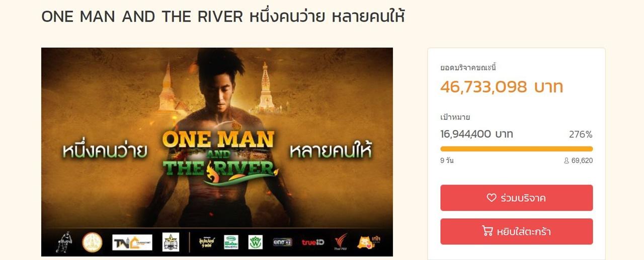The width and height of the screenshot is (644, 260).
Task: Click the TrueID sponsor logo
Action: tap(313, 242)
